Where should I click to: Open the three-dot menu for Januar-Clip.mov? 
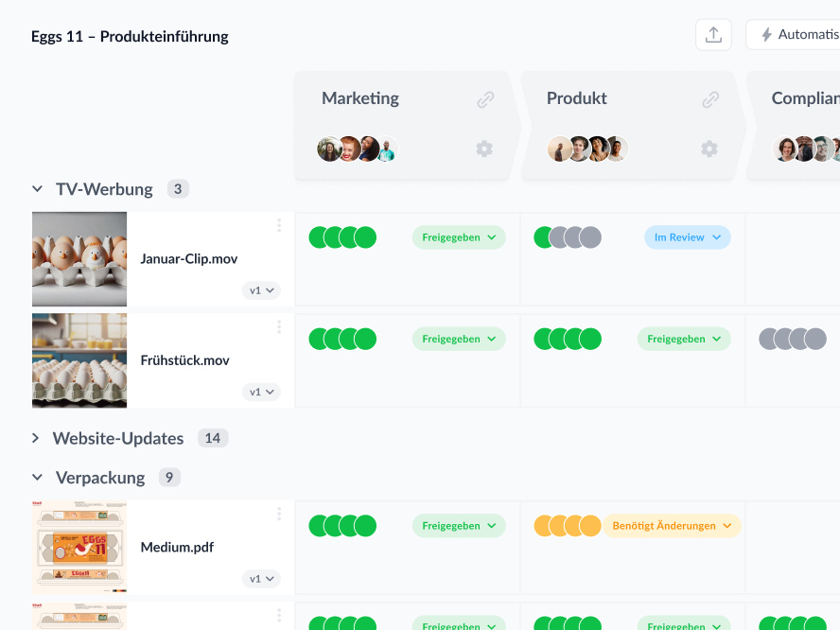click(279, 225)
